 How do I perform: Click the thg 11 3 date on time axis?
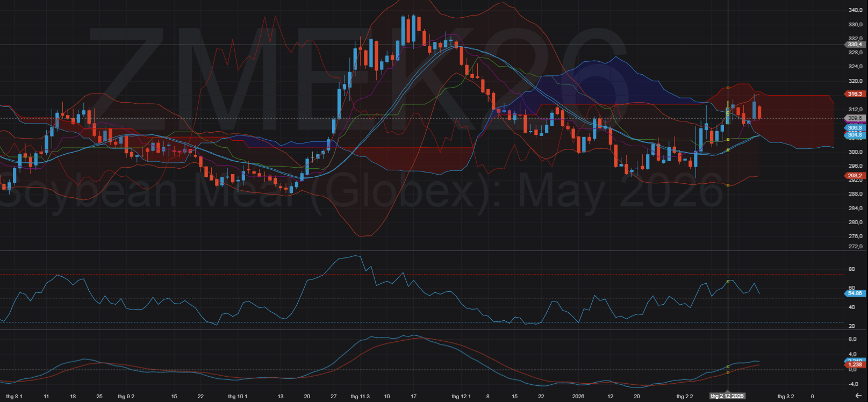click(x=360, y=397)
